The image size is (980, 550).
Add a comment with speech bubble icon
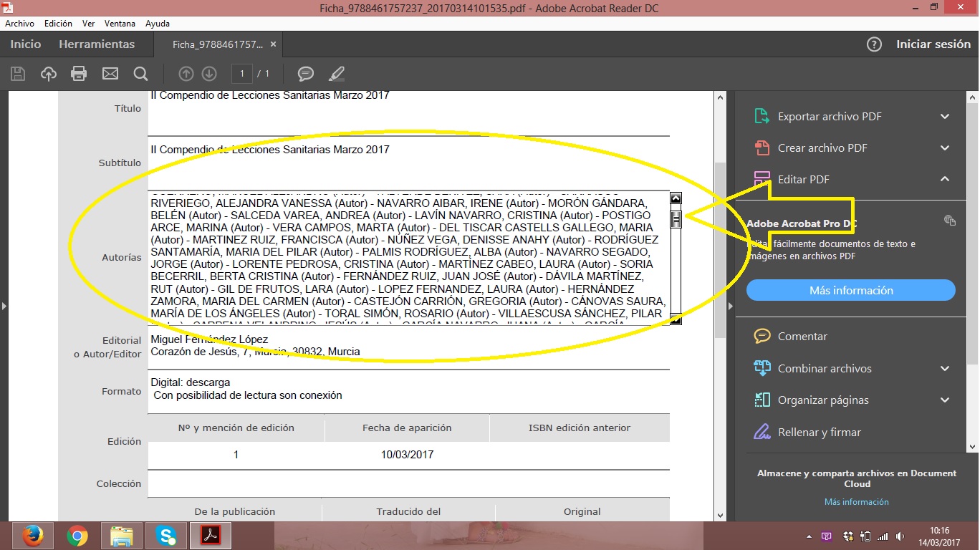click(306, 74)
